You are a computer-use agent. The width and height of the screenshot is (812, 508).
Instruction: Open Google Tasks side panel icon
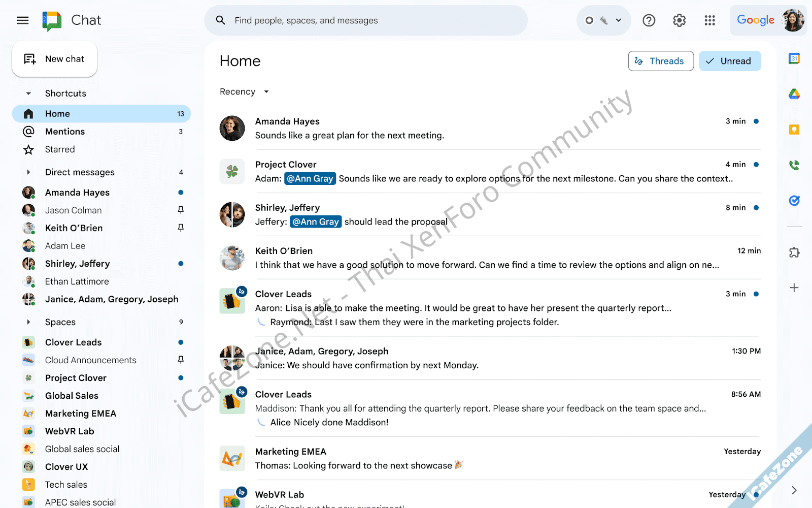pyautogui.click(x=794, y=201)
